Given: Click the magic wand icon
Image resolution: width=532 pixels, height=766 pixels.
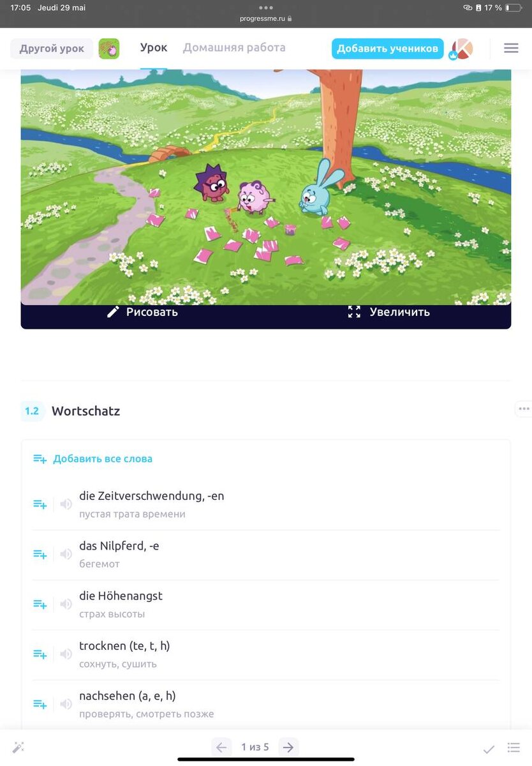Looking at the screenshot, I should tap(18, 747).
